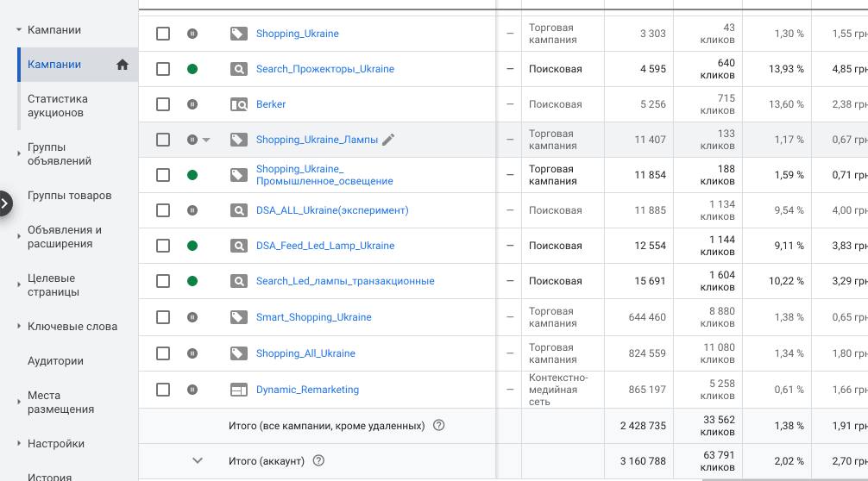Click the shopping tag icon for Shopping_Ukraine
The height and width of the screenshot is (481, 868).
tap(239, 34)
